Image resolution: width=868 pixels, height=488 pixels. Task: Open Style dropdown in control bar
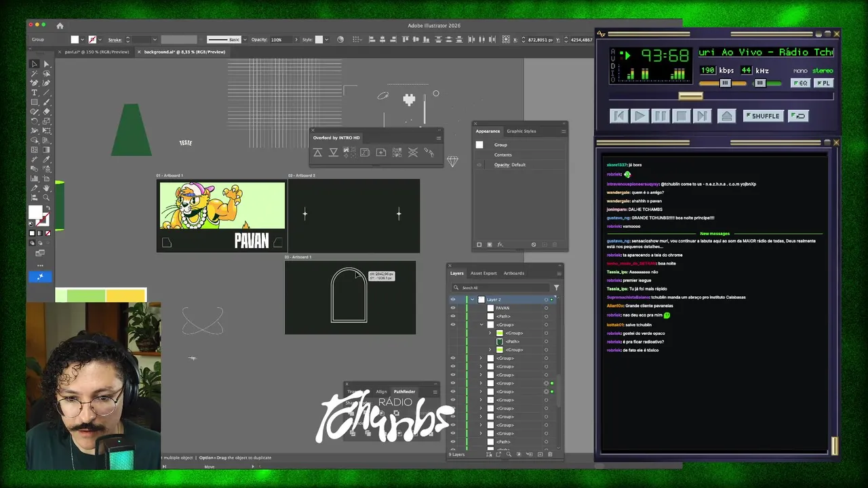[327, 39]
